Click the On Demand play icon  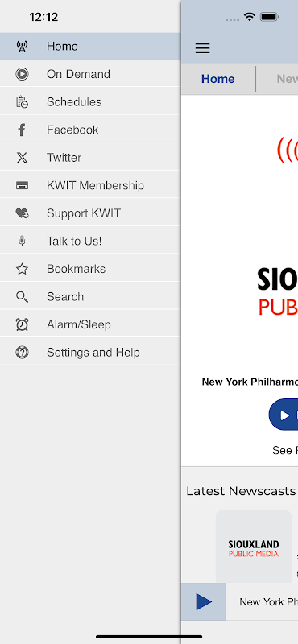coord(22,74)
